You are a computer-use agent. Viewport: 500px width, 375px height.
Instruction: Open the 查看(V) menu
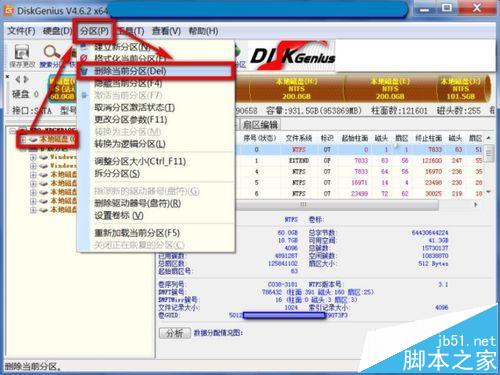tap(166, 31)
